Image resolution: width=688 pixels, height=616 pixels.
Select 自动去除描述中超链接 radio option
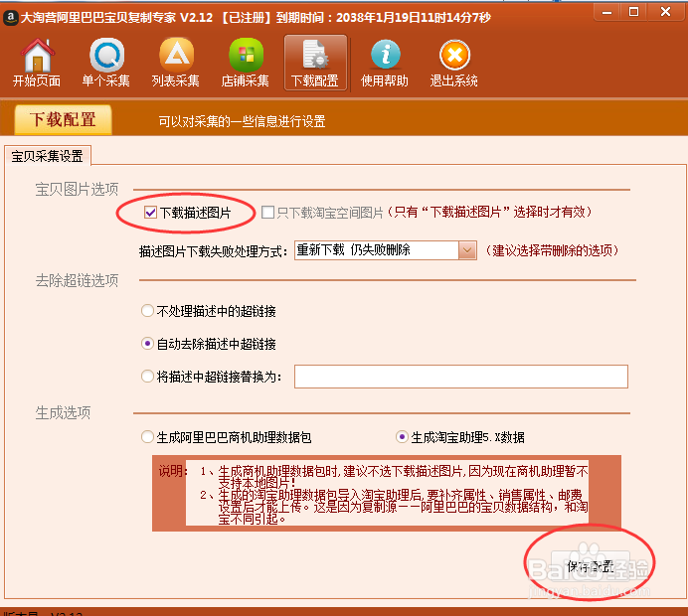147,344
